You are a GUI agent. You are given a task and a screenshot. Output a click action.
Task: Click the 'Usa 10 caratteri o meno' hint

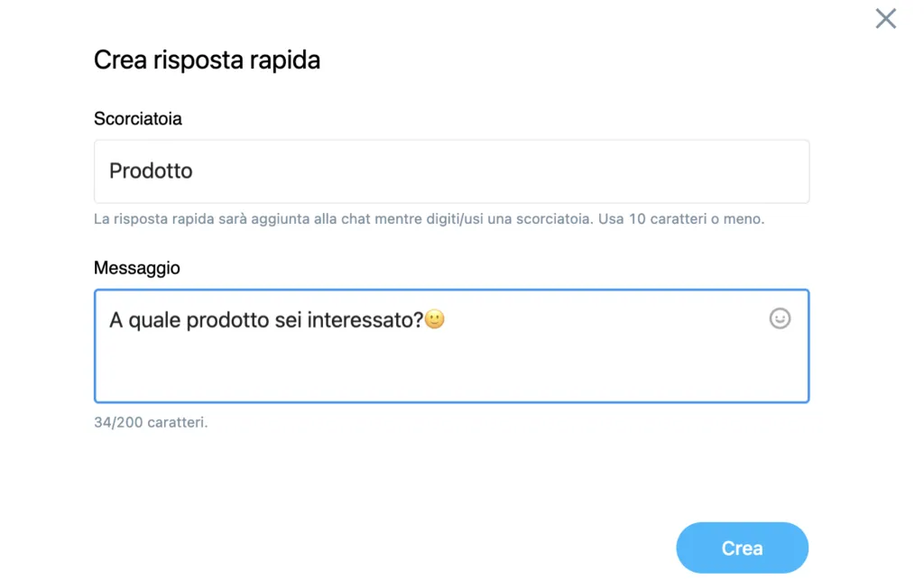click(681, 219)
